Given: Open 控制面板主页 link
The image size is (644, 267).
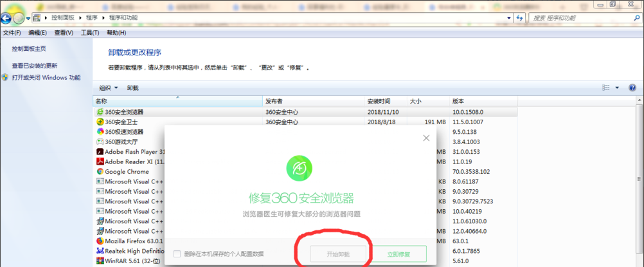Looking at the screenshot, I should point(29,48).
